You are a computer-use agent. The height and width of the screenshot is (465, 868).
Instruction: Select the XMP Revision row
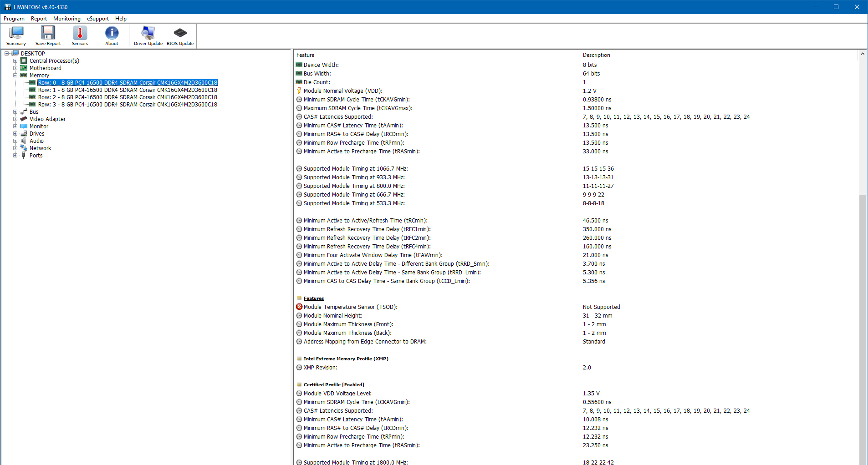click(576, 367)
